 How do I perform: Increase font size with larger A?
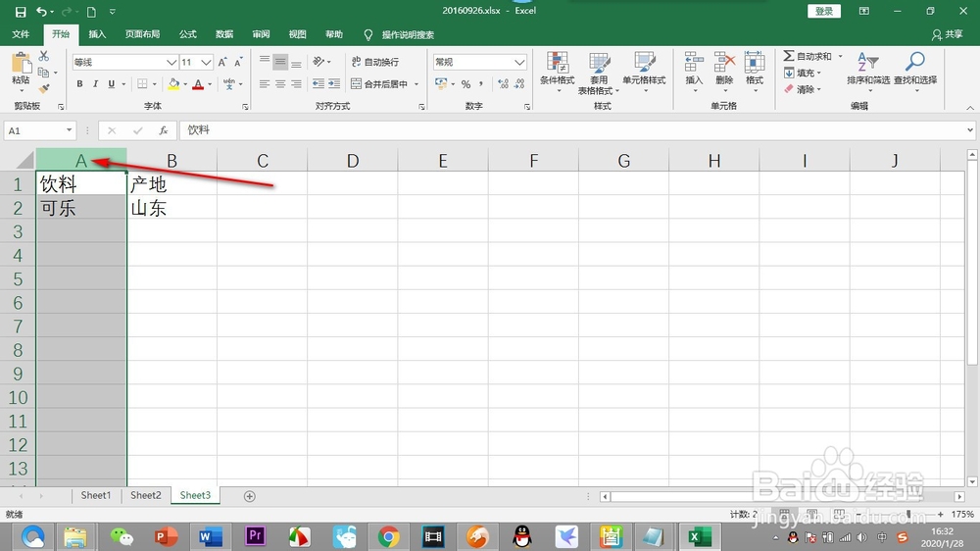tap(222, 62)
